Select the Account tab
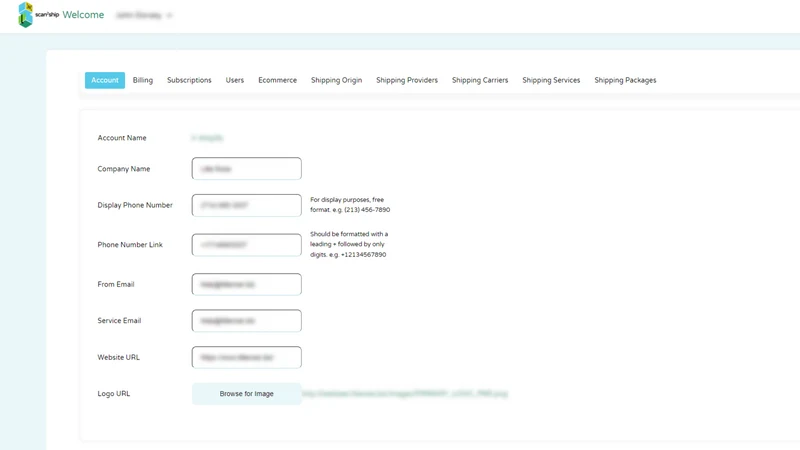Viewport: 800px width, 450px height. point(105,80)
